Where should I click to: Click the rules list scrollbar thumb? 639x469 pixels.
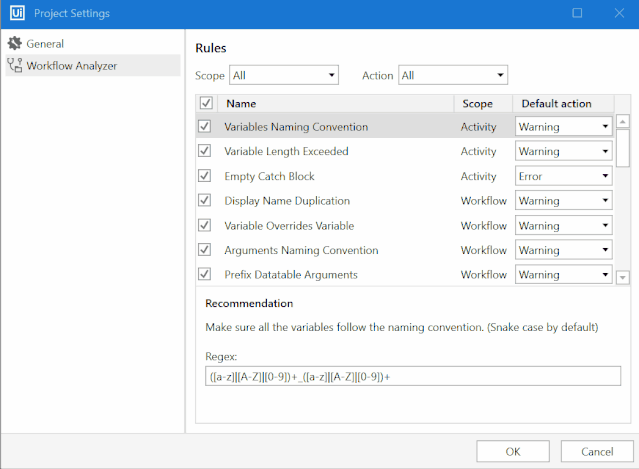click(623, 148)
